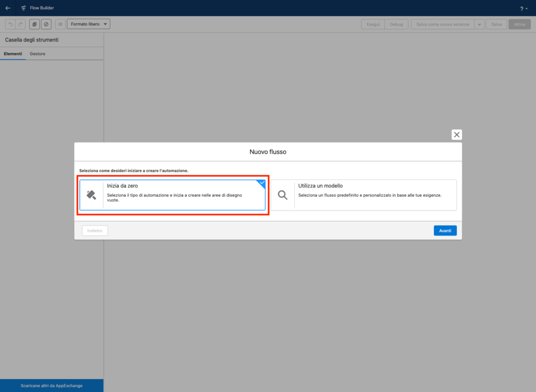Open the help question mark menu
This screenshot has height=392, width=536.
pyautogui.click(x=523, y=8)
